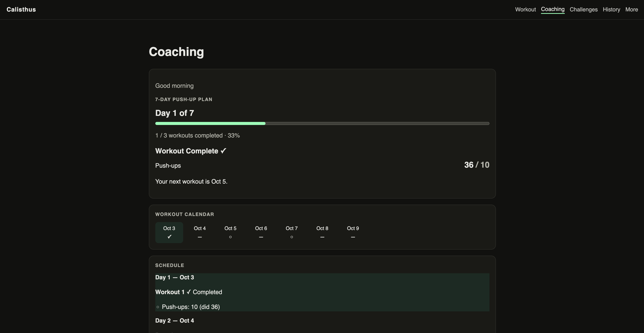Select Oct 7 calendar day
The height and width of the screenshot is (333, 644).
pos(291,232)
